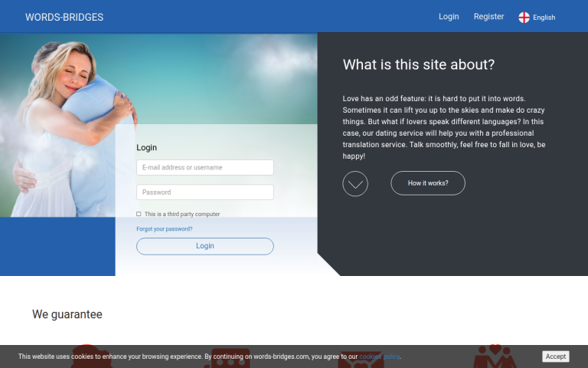Open the Register link in header
Image resolution: width=588 pixels, height=368 pixels.
[x=488, y=17]
